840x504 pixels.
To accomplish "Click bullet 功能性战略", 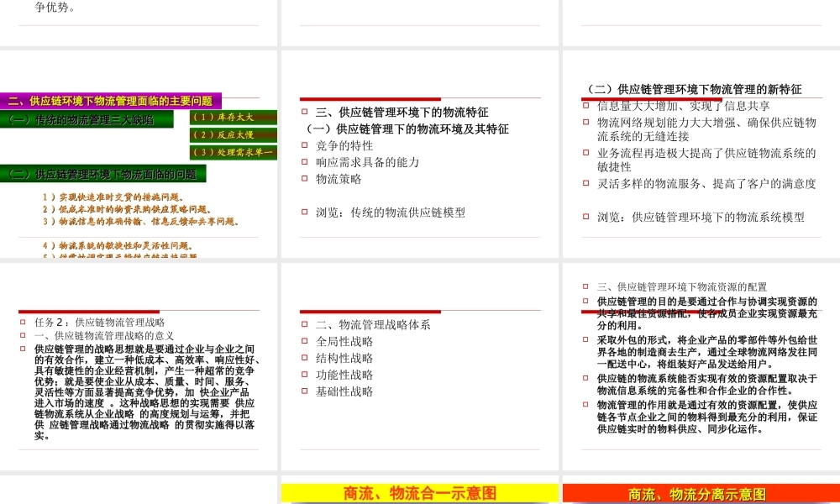I will point(344,375).
